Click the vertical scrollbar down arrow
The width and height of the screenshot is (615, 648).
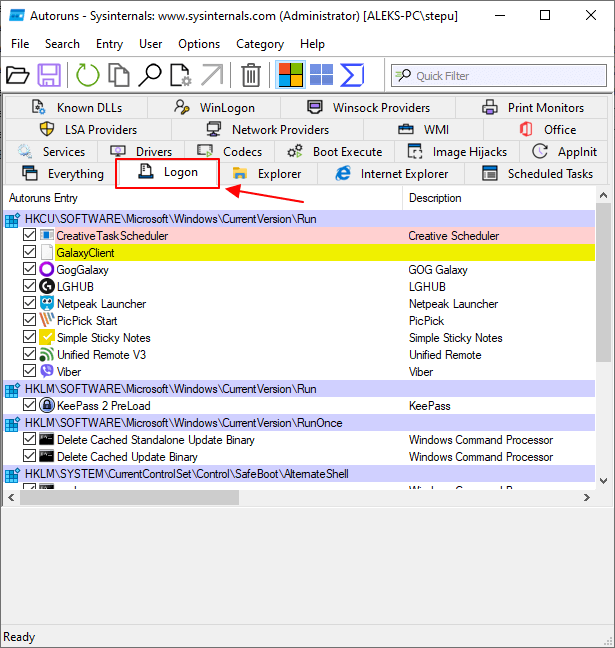click(x=603, y=481)
